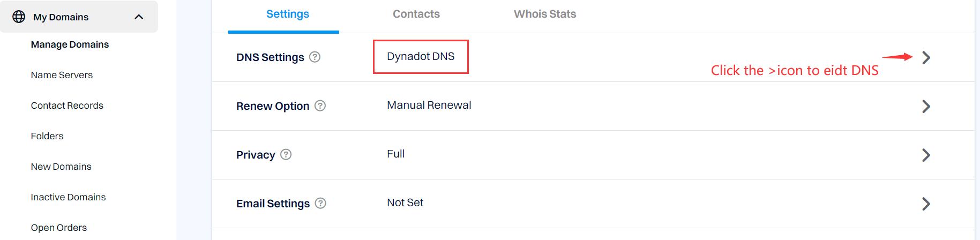
Task: Open Renew Option using its right chevron
Action: [926, 106]
